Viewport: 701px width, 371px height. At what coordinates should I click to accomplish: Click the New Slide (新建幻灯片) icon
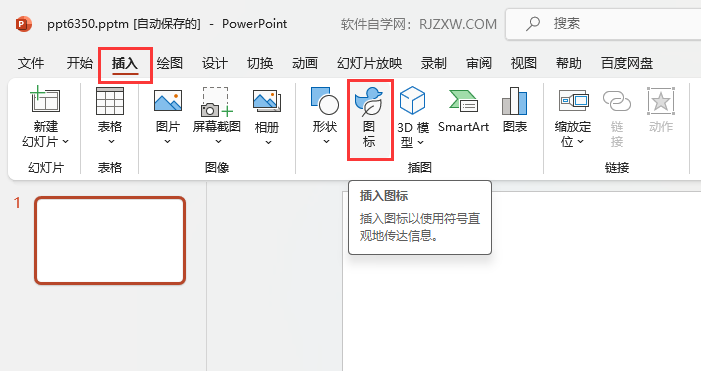click(45, 99)
